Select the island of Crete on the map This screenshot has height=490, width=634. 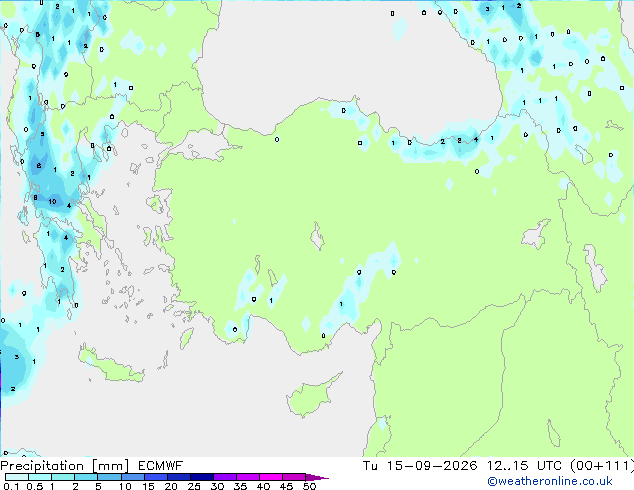click(111, 365)
